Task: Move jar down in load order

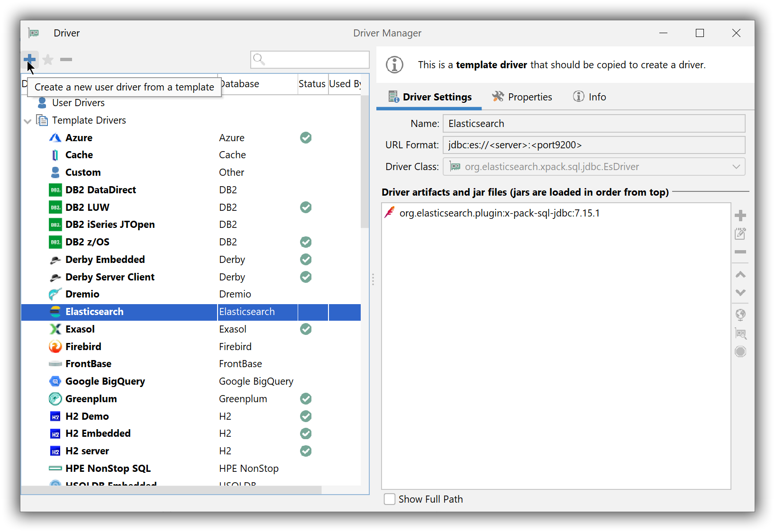Action: [x=740, y=293]
